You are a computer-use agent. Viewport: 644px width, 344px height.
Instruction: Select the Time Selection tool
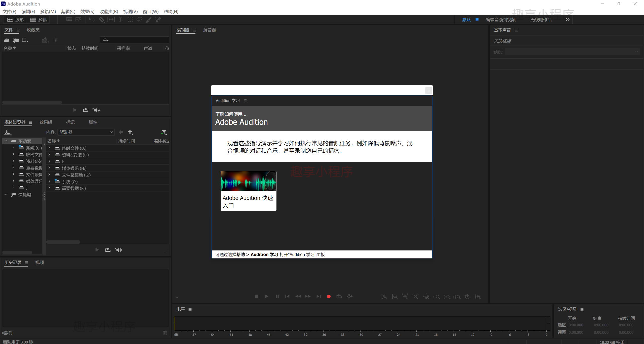tap(120, 20)
